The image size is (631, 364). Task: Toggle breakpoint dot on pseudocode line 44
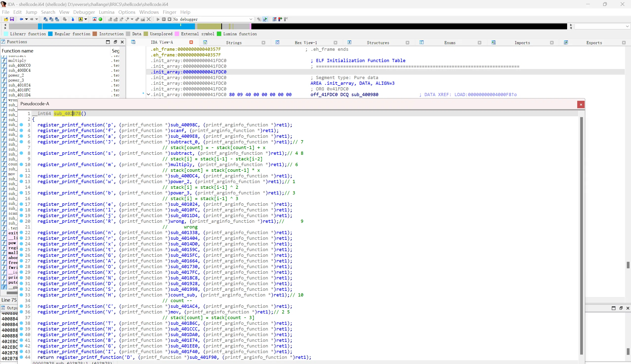coord(21,357)
